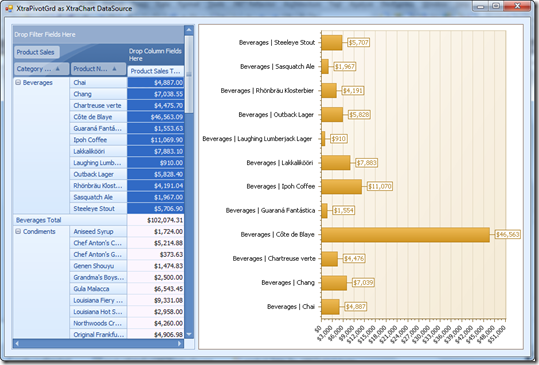
Task: Select the Steeleye Stout product row
Action: click(98, 209)
